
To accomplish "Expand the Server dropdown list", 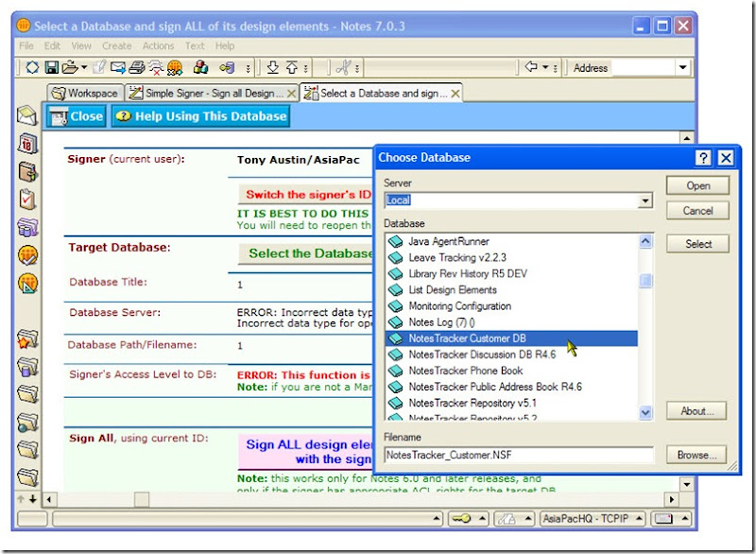I will pos(645,201).
